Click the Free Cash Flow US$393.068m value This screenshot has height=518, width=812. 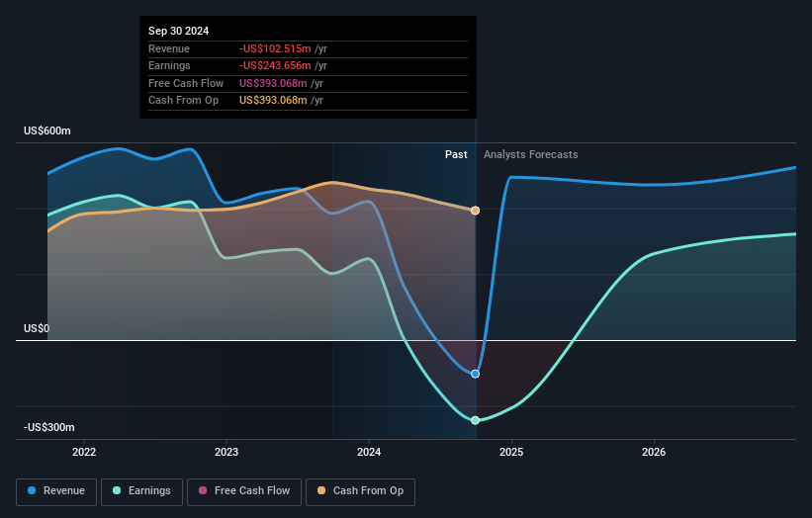tap(273, 83)
